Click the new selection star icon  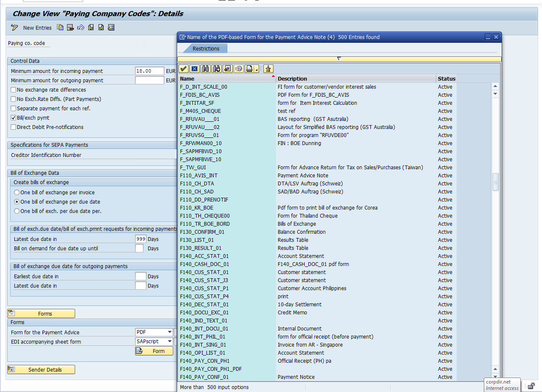(228, 69)
